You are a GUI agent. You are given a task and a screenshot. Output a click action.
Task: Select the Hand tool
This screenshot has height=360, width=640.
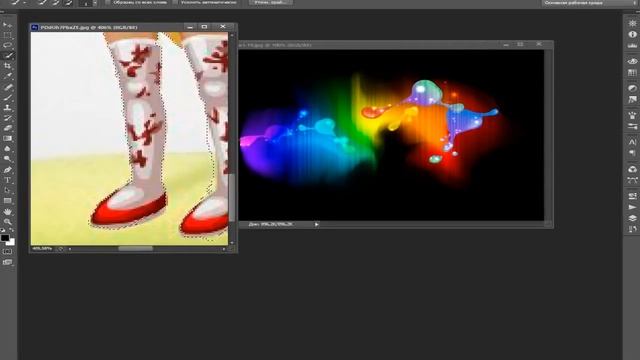coord(7,211)
